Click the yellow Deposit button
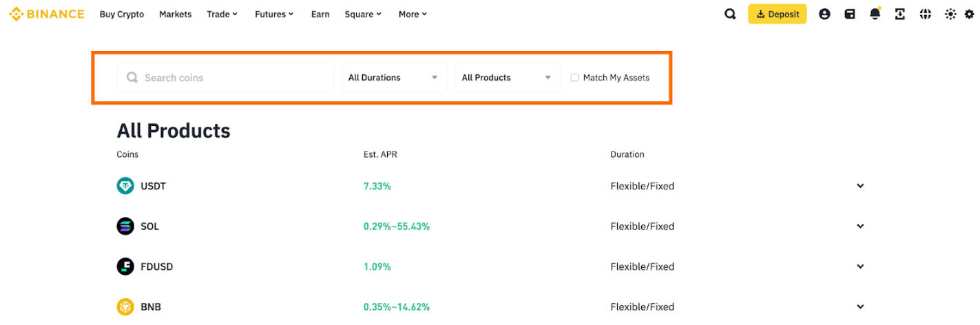 pyautogui.click(x=777, y=14)
